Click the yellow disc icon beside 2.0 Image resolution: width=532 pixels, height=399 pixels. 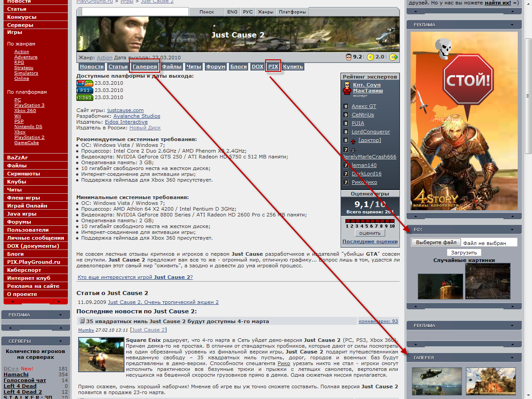coord(370,57)
